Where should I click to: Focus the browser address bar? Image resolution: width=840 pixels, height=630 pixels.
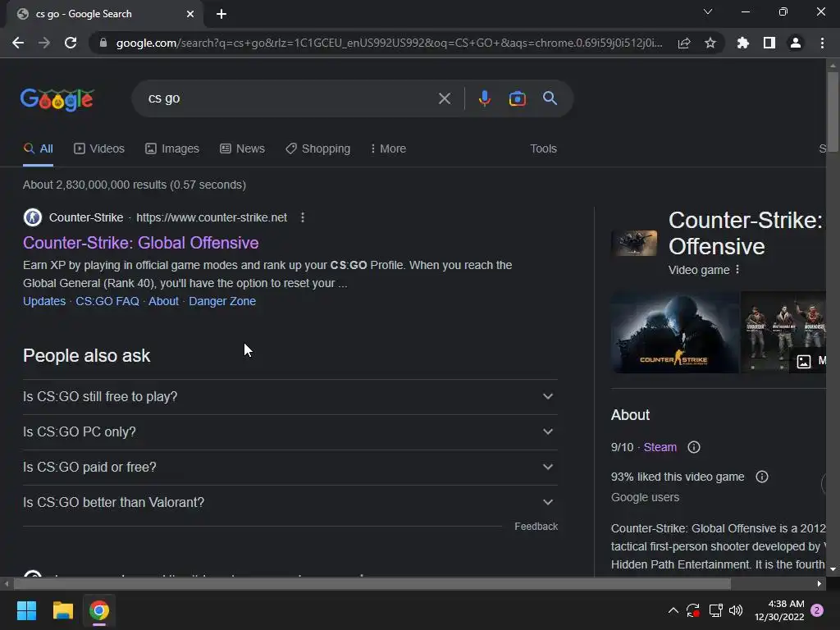click(x=389, y=43)
